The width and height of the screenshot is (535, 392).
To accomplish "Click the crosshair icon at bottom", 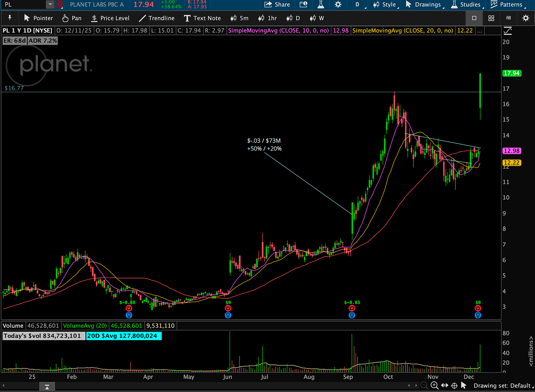I will 454,385.
